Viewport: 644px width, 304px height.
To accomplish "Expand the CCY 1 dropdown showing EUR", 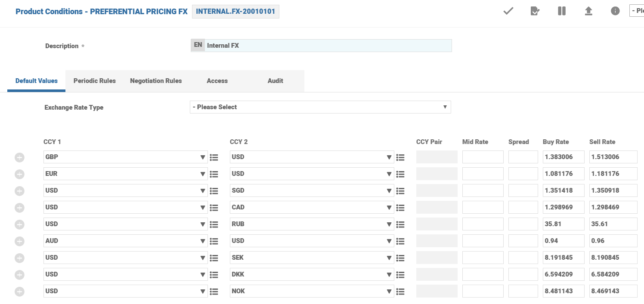I will pos(125,174).
